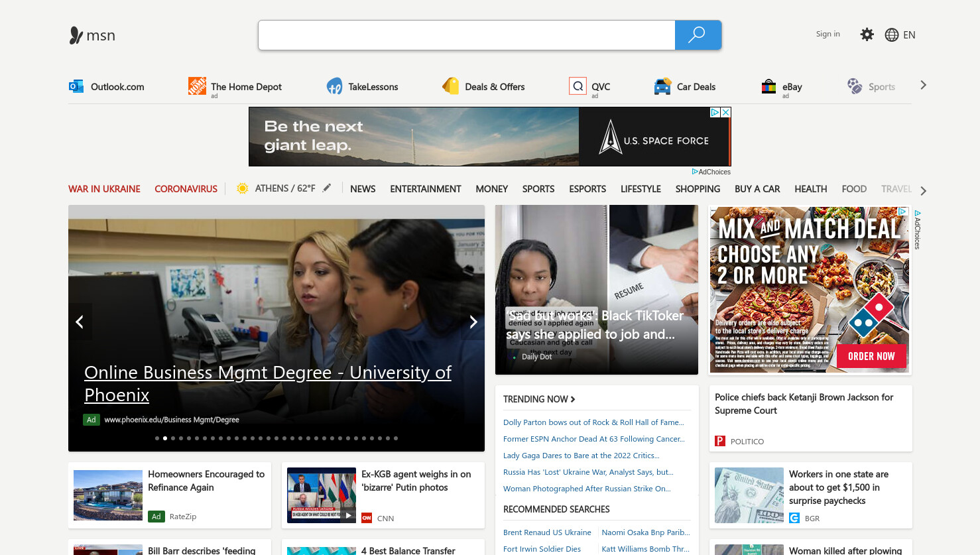Select the ENTERTAINMENT tab
980x555 pixels.
(x=426, y=189)
